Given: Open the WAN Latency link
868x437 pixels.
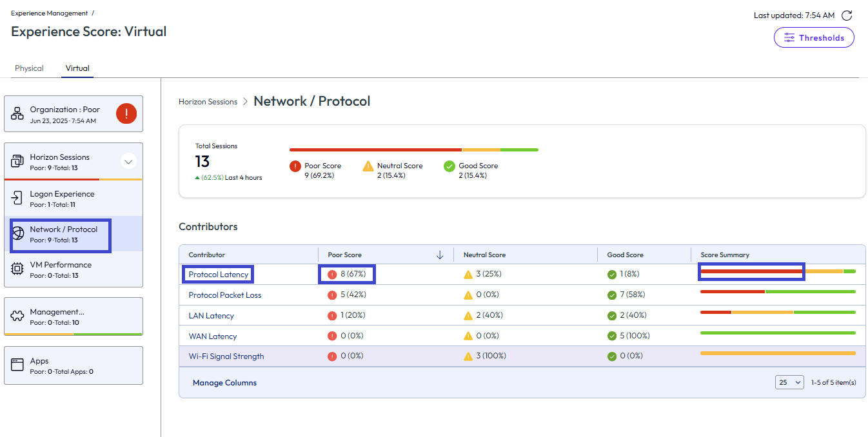Looking at the screenshot, I should 213,336.
